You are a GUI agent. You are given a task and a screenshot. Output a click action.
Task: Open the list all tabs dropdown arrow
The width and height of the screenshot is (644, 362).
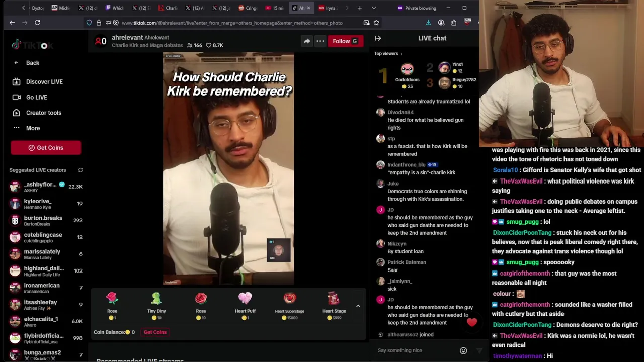click(x=374, y=8)
